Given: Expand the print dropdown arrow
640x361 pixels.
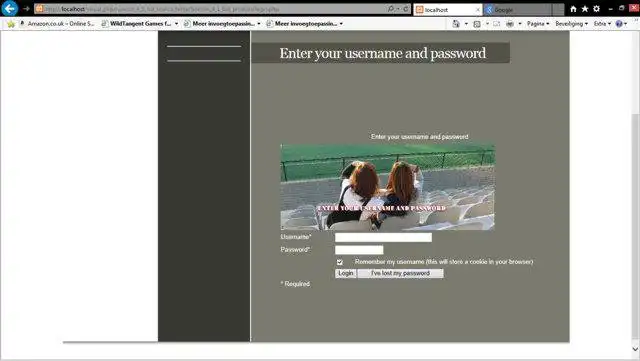Looking at the screenshot, I should pyautogui.click(x=520, y=24).
